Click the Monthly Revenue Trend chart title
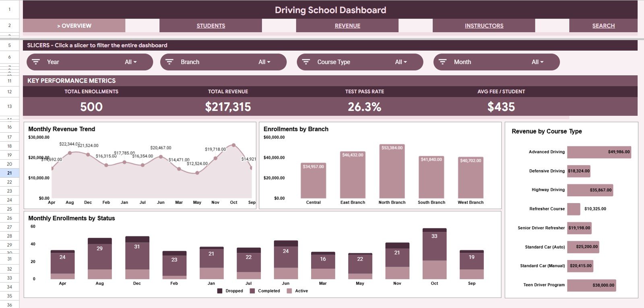The image size is (644, 308). [62, 129]
